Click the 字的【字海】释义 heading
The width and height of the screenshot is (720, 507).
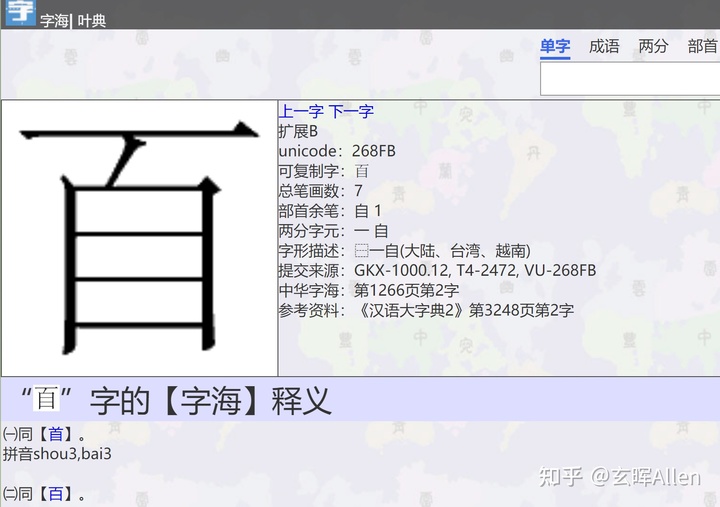[210, 401]
